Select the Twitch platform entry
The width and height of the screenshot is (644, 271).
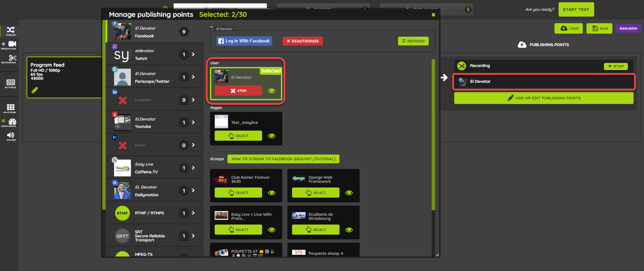(x=155, y=54)
